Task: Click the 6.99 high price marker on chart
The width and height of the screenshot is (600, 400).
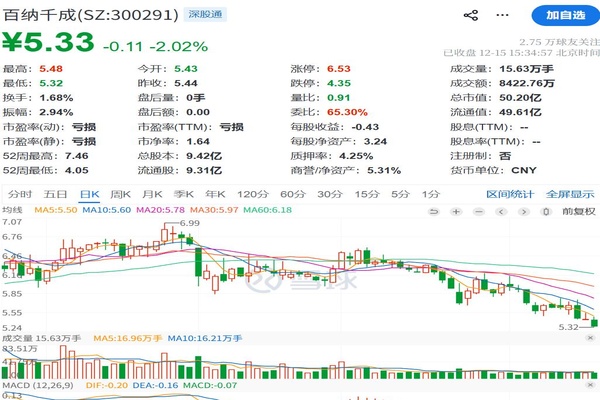Action: [x=190, y=223]
